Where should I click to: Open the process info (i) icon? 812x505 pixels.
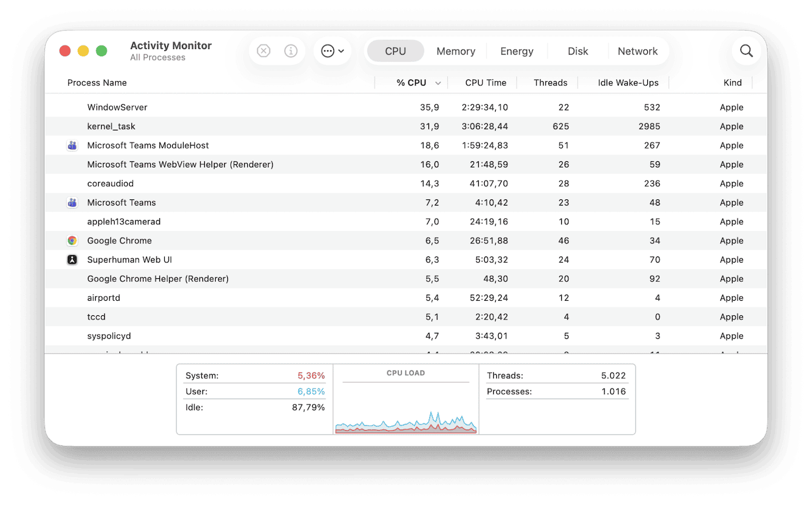[291, 51]
